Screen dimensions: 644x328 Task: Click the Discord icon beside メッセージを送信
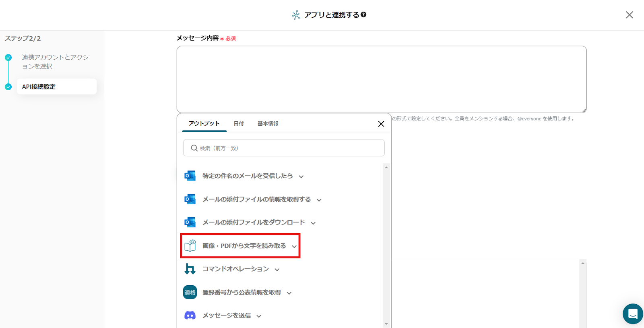tap(190, 316)
